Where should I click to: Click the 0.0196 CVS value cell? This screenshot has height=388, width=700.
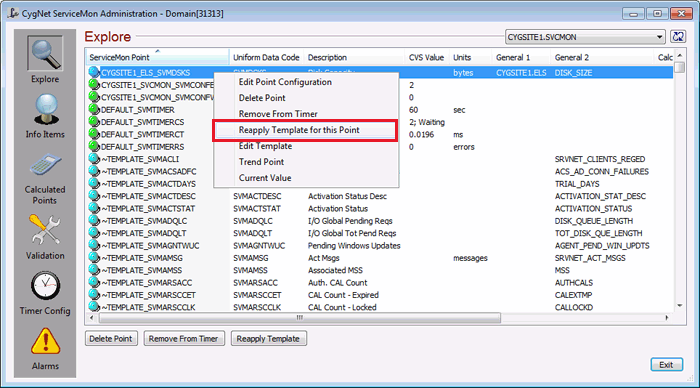421,134
